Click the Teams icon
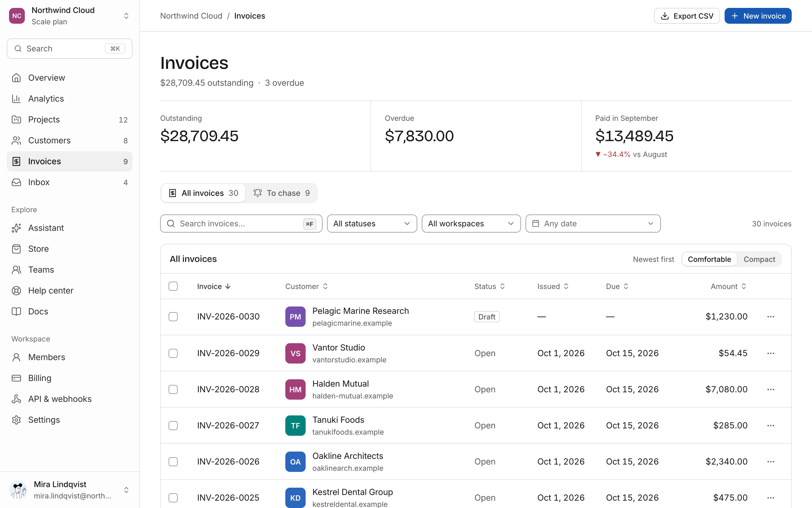 pos(16,270)
